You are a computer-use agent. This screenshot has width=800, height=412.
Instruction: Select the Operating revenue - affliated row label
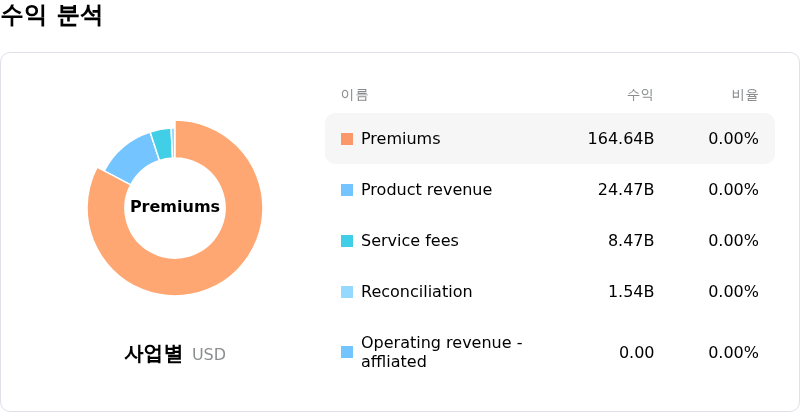point(442,352)
